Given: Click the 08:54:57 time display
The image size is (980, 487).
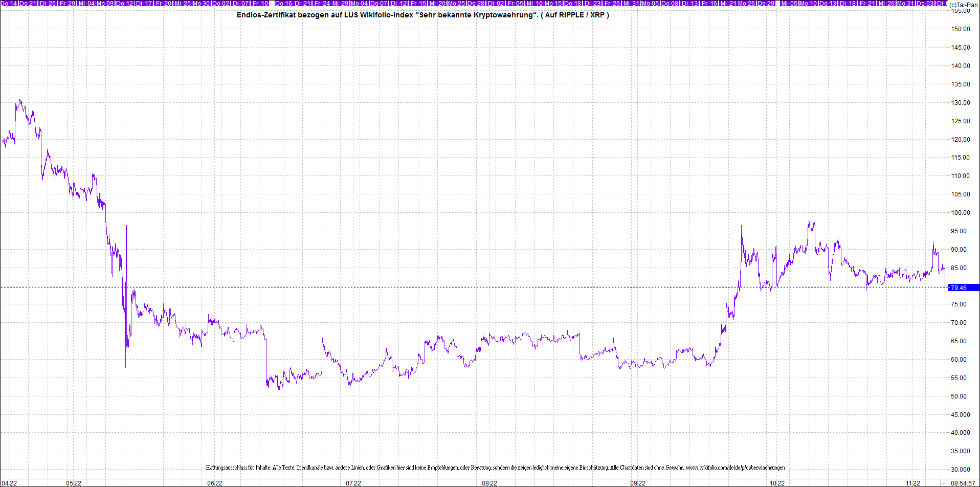Looking at the screenshot, I should pos(963,483).
